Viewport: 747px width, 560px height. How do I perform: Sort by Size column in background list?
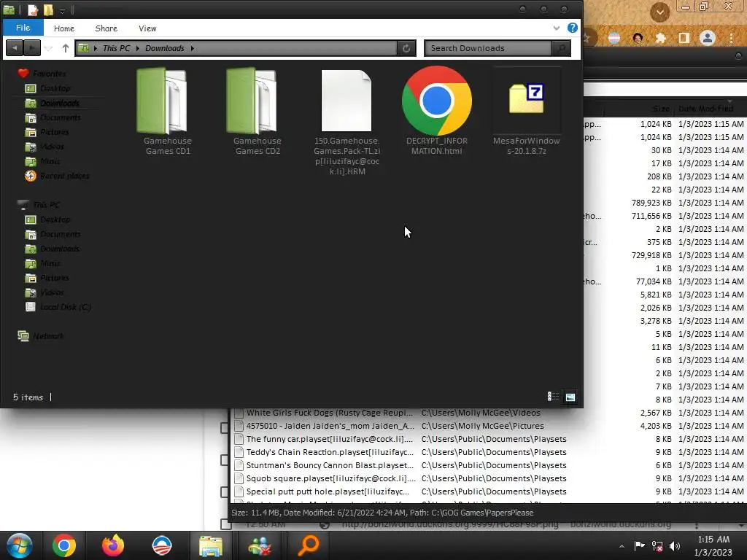pyautogui.click(x=661, y=109)
